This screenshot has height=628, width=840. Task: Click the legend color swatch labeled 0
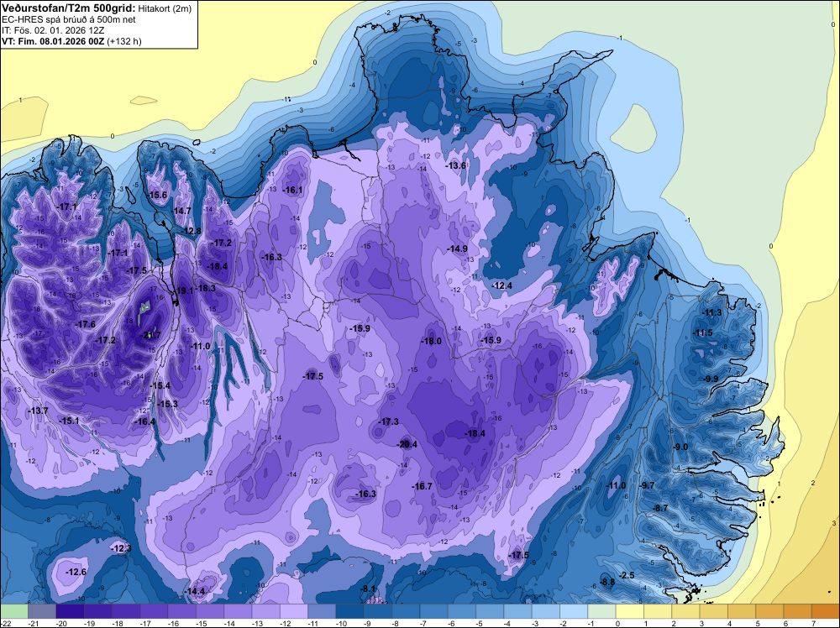point(629,611)
